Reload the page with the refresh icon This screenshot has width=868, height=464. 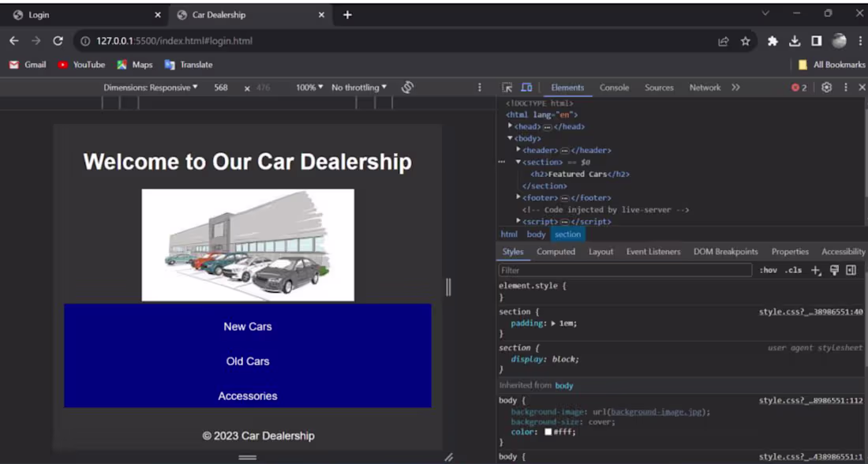(58, 41)
